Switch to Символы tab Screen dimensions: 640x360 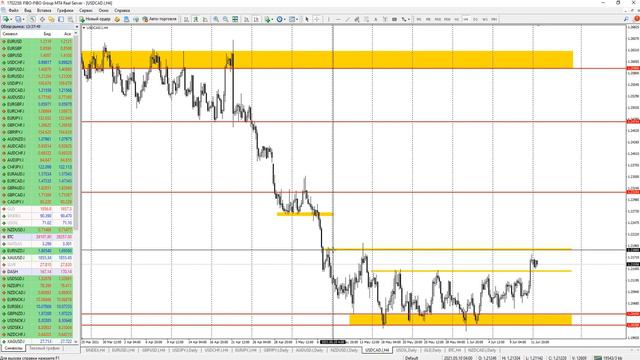point(13,348)
